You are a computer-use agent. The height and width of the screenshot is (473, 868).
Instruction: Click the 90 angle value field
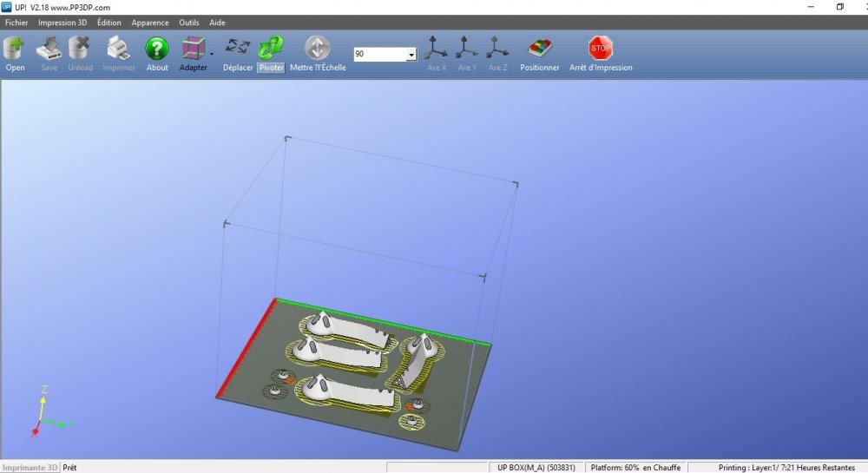[380, 54]
